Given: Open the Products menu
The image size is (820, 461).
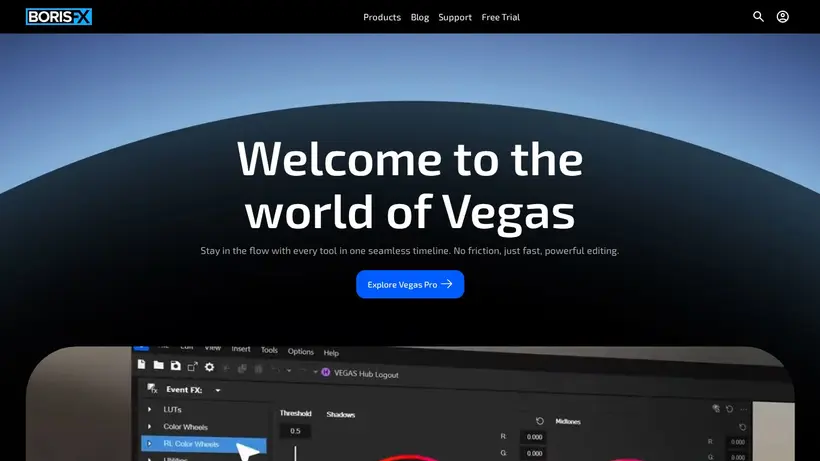Looking at the screenshot, I should coord(382,17).
